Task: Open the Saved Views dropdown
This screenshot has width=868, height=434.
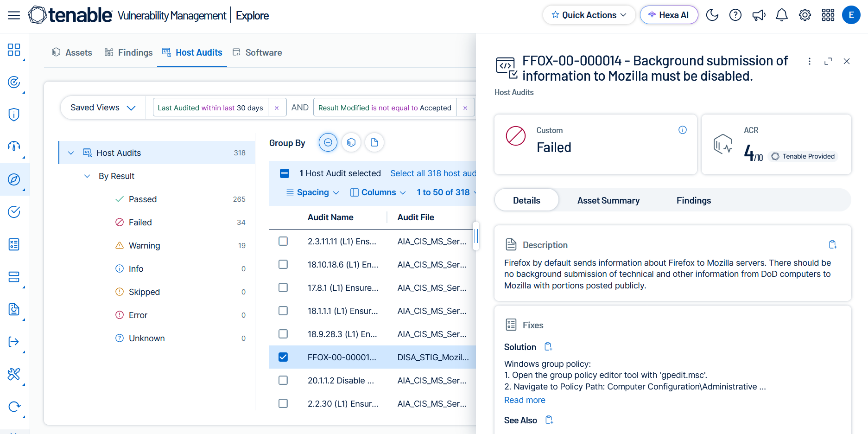Action: click(103, 108)
